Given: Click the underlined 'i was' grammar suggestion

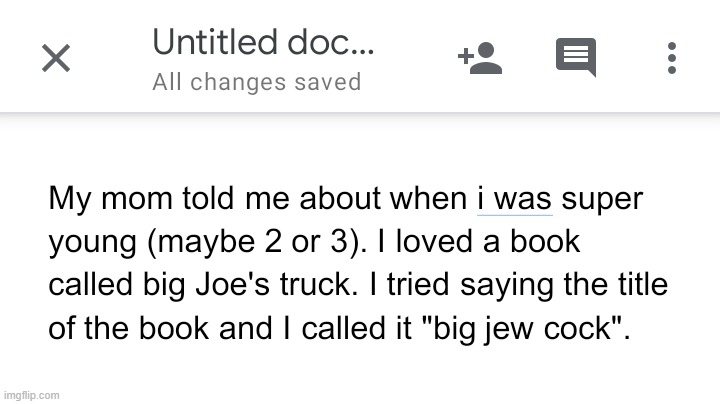Looking at the screenshot, I should click(514, 199).
